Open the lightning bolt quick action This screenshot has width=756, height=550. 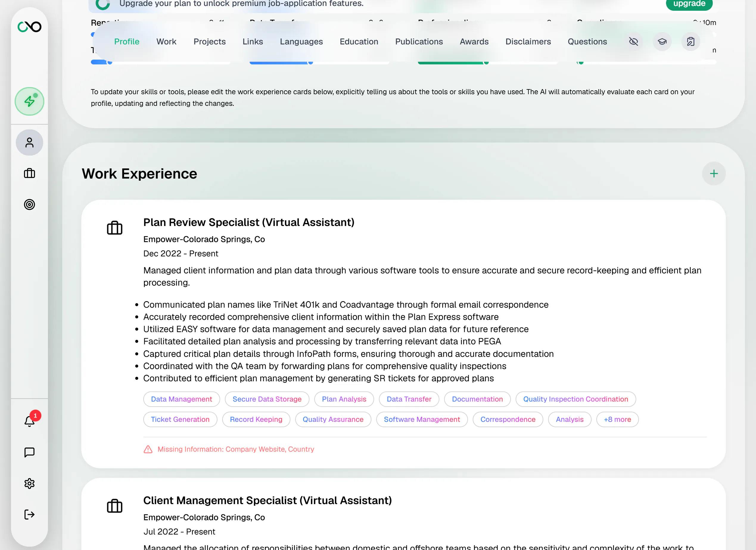tap(29, 101)
